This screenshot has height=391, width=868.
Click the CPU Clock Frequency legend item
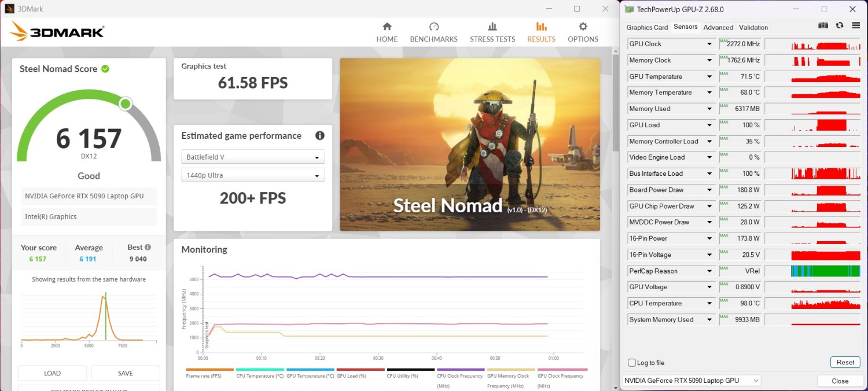click(x=460, y=379)
